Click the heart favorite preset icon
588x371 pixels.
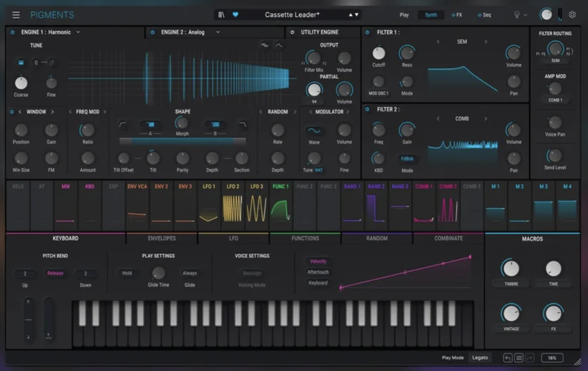pyautogui.click(x=236, y=15)
